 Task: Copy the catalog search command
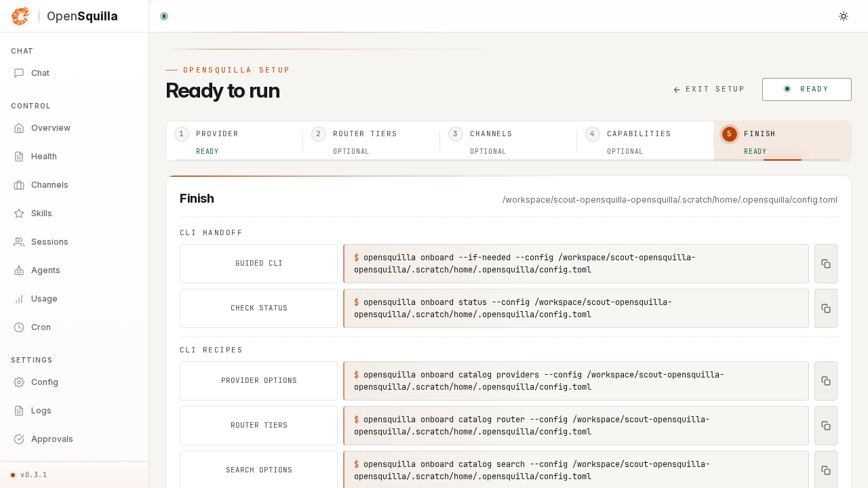point(826,470)
